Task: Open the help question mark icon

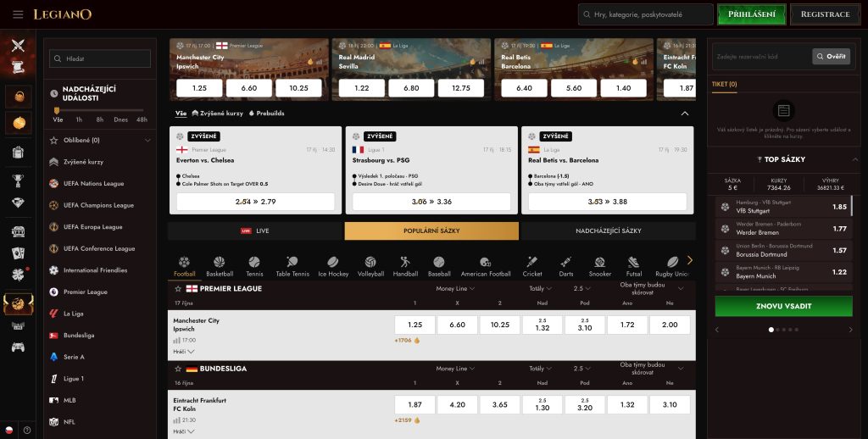Action: click(x=26, y=430)
